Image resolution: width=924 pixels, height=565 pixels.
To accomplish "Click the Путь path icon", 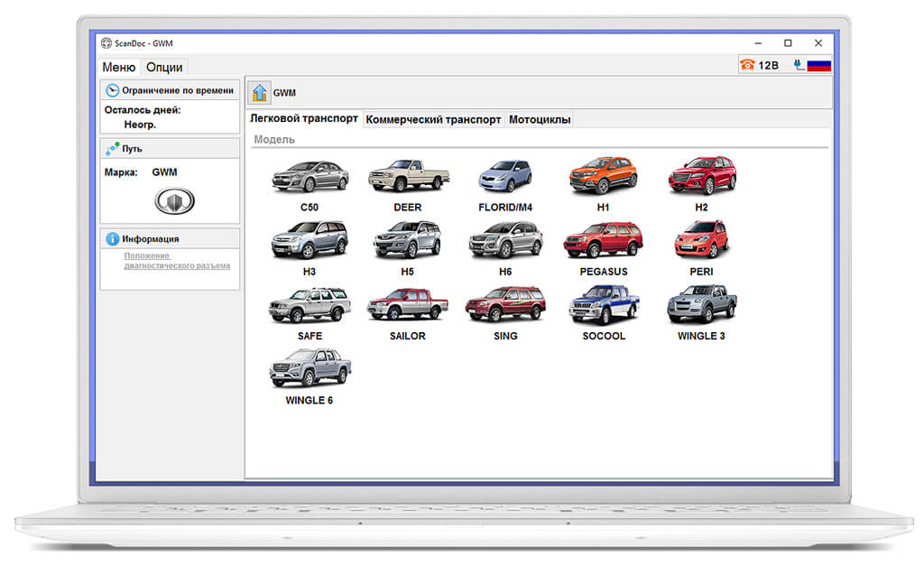I will 112,149.
